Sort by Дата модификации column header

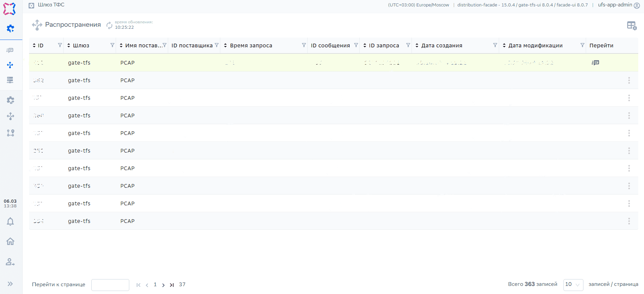(x=535, y=46)
